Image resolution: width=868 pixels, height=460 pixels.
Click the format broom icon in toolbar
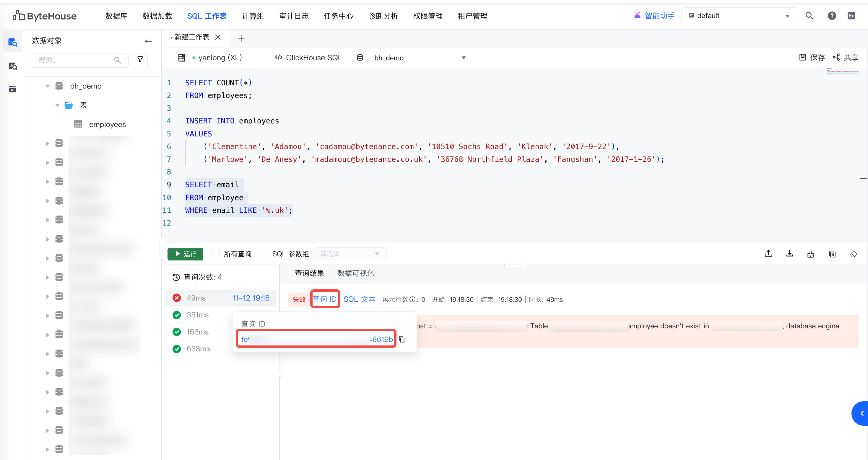[810, 254]
